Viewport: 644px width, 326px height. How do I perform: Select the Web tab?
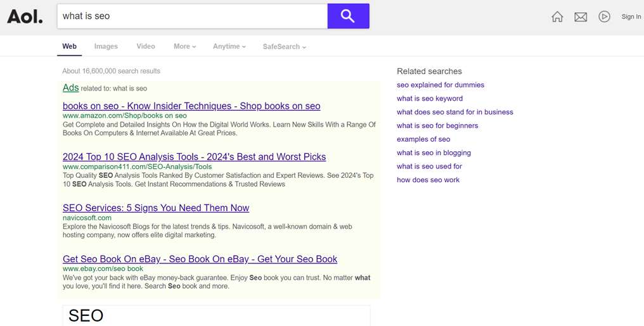pos(70,46)
